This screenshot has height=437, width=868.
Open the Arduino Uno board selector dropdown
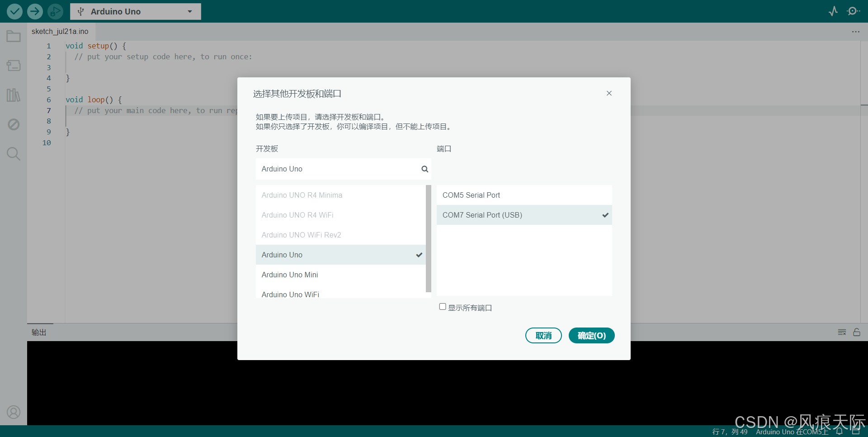point(136,11)
